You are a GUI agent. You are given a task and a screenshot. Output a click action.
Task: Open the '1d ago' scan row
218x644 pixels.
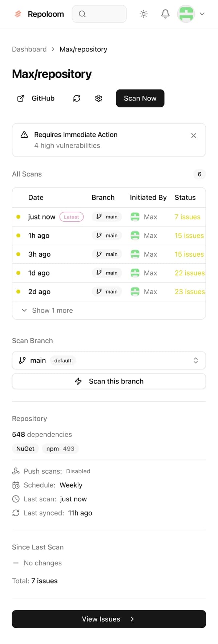(109, 273)
